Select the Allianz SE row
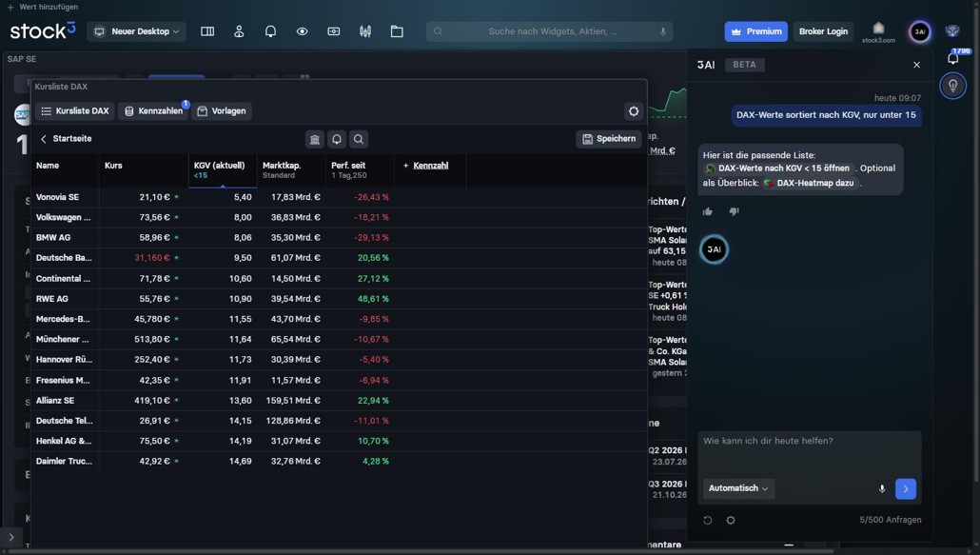Viewport: 980px width, 555px height. point(339,401)
